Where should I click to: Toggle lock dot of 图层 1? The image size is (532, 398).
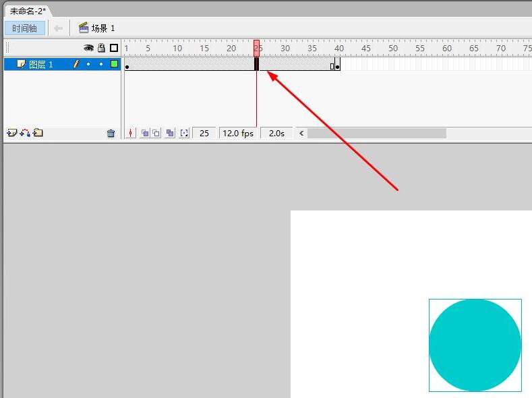101,64
